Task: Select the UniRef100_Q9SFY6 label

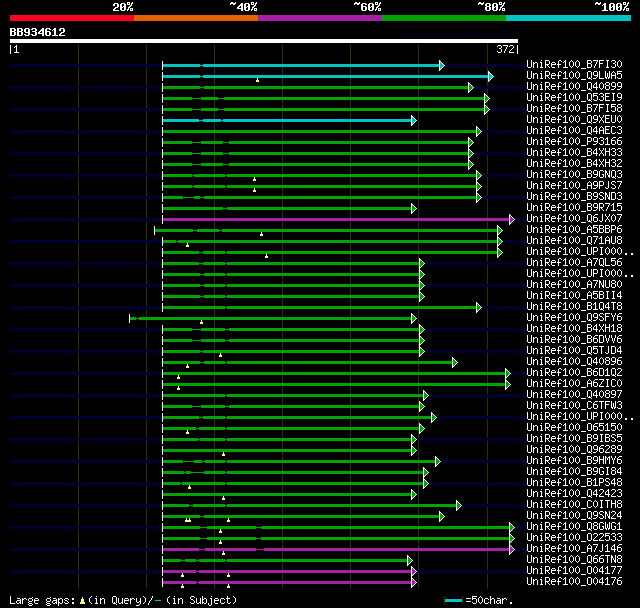Action: click(574, 318)
